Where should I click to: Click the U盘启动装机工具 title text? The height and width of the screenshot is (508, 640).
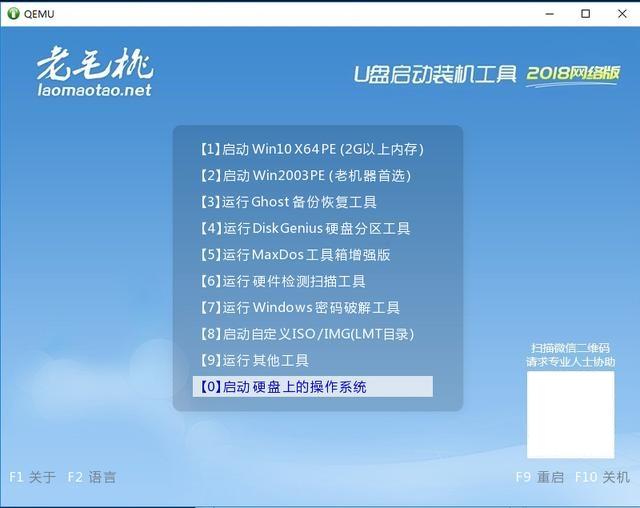click(x=435, y=74)
